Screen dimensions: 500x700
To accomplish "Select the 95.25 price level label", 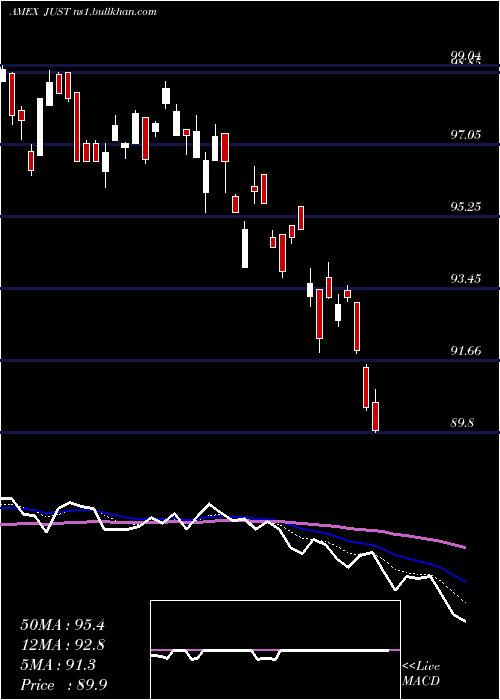I will coord(466,207).
